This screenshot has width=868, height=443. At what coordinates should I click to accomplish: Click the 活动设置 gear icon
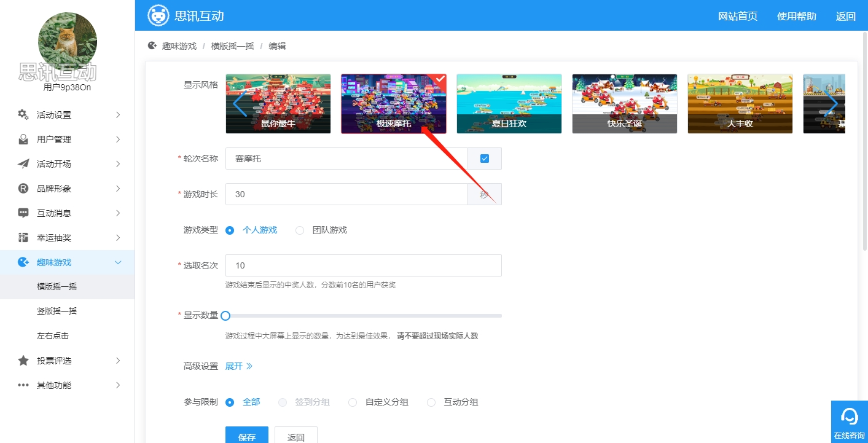pos(23,114)
